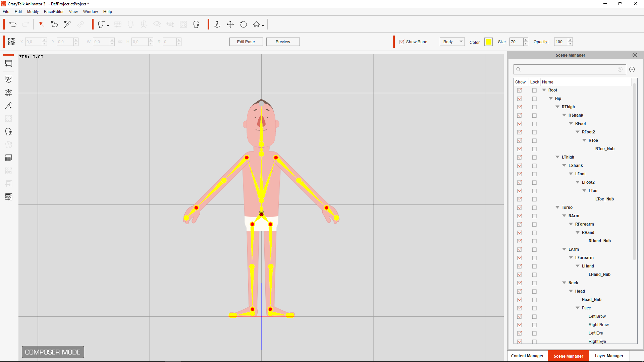The image size is (644, 362).
Task: Toggle Show checkbox for LArm row
Action: [x=520, y=249]
